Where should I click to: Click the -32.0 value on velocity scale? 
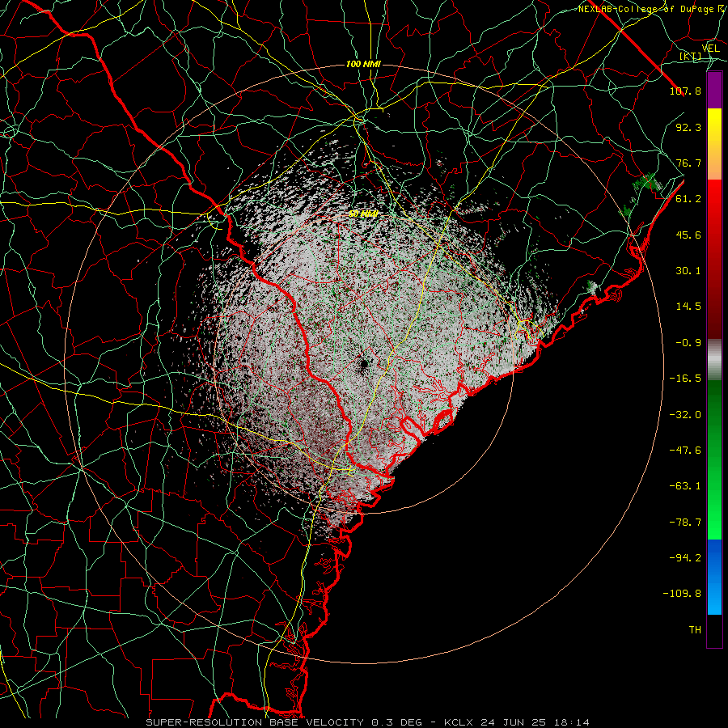coord(685,415)
